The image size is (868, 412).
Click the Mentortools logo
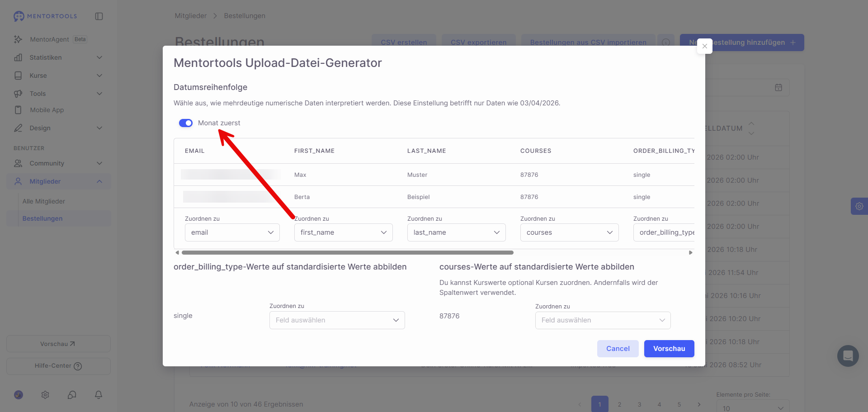pos(45,16)
